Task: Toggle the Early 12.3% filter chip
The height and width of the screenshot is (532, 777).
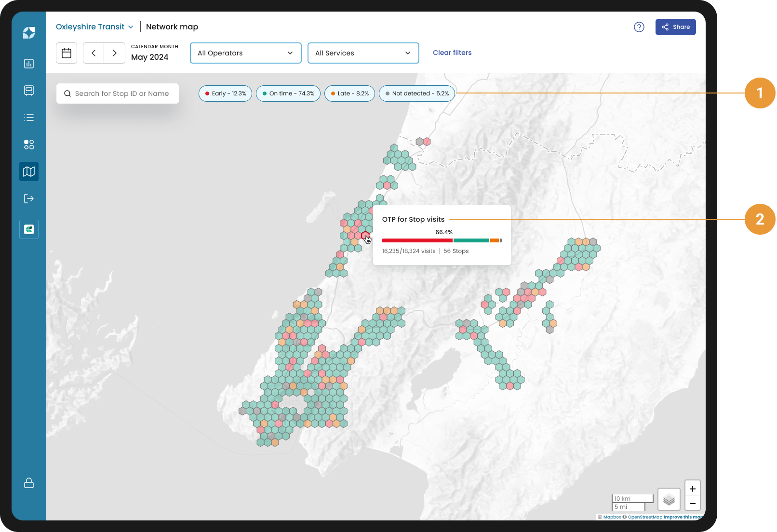Action: 225,93
